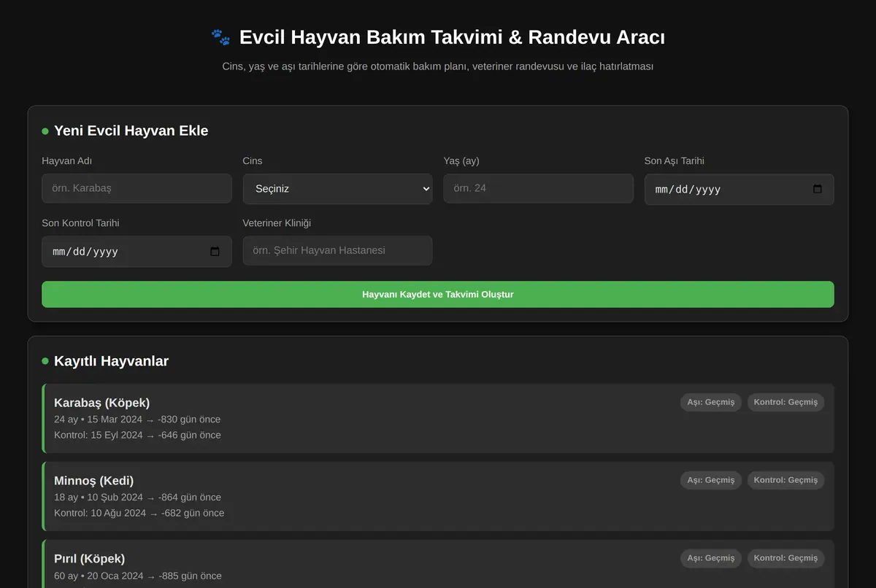Click text "Kontrol: 10 Ağu 2024 → -682 gün önce"
The height and width of the screenshot is (588, 876).
[139, 514]
